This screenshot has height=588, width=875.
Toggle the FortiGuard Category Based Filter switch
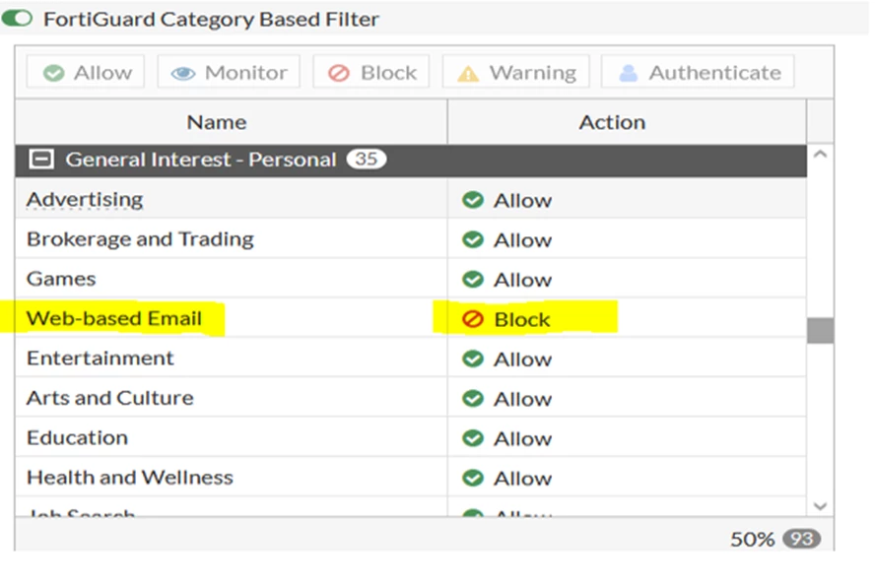tap(17, 19)
